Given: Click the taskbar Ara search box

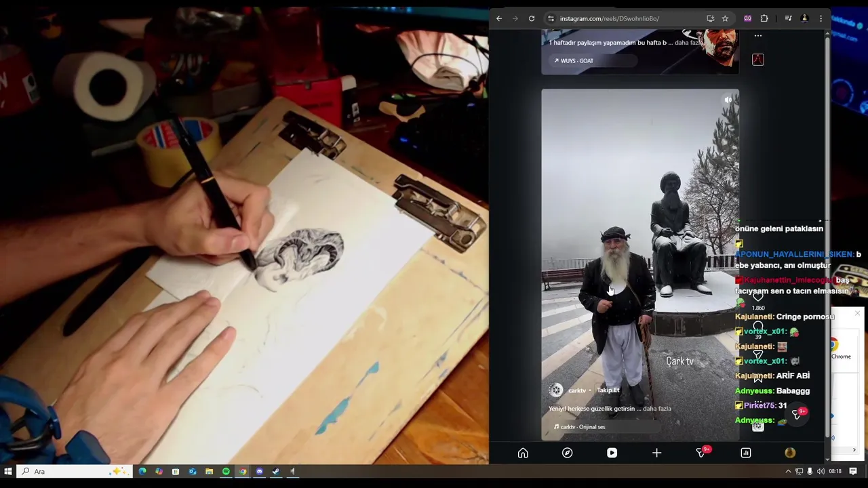Looking at the screenshot, I should point(73,471).
